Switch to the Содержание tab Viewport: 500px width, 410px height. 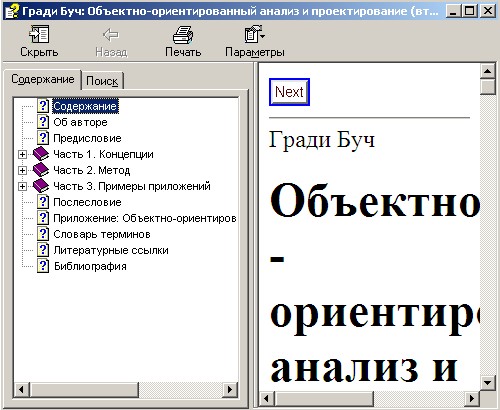pos(42,79)
